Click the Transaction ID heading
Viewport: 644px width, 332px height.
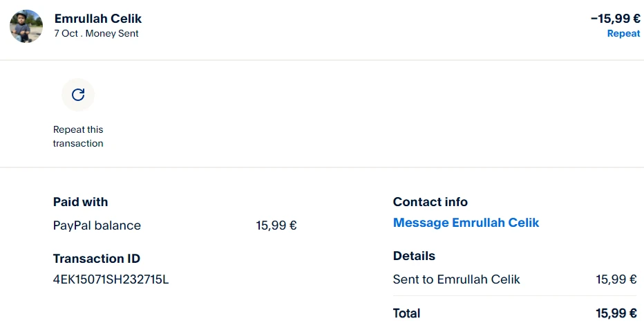point(97,259)
